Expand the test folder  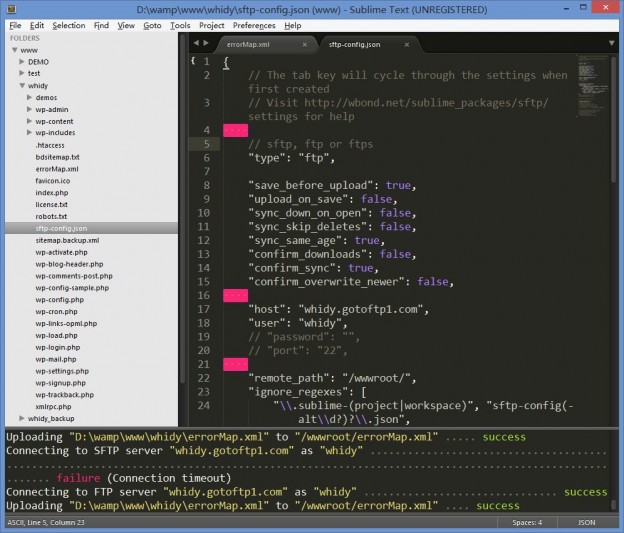coord(22,73)
